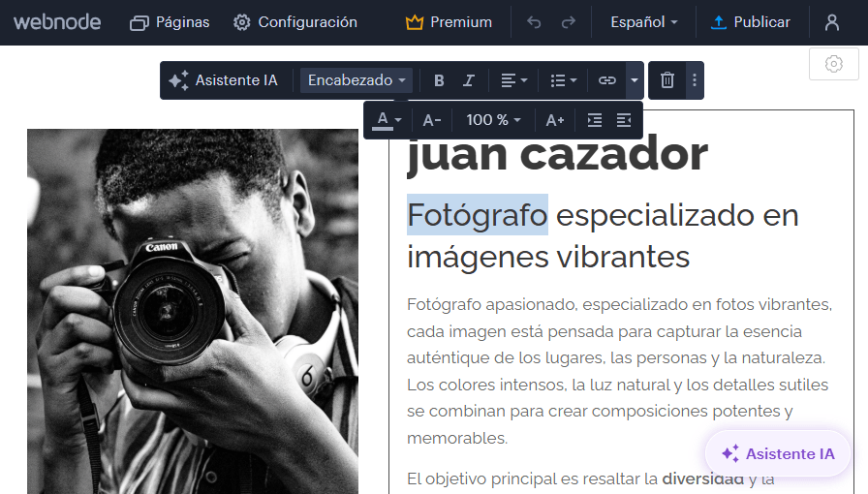Open the Español language dropdown
Screen dimensions: 868x494
(x=644, y=22)
